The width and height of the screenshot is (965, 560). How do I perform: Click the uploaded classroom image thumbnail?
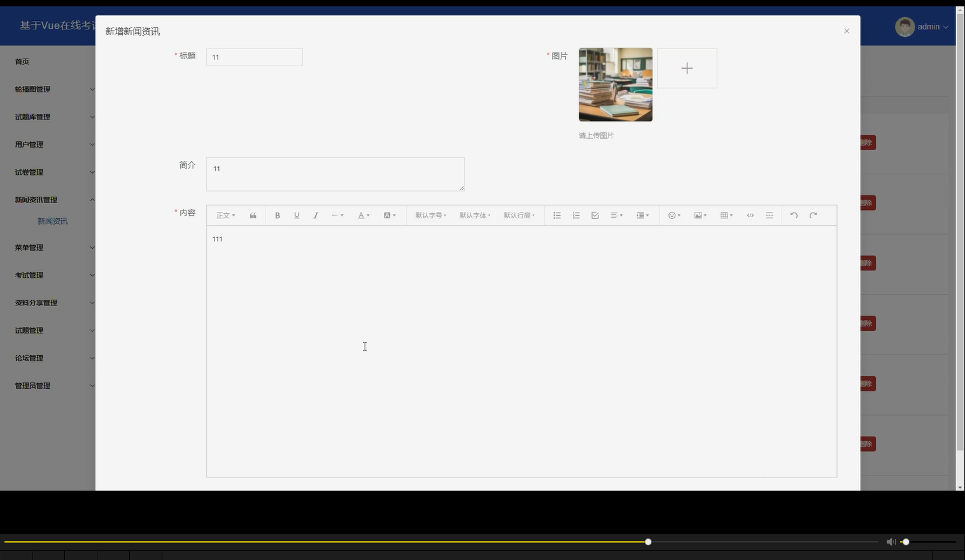click(x=616, y=85)
